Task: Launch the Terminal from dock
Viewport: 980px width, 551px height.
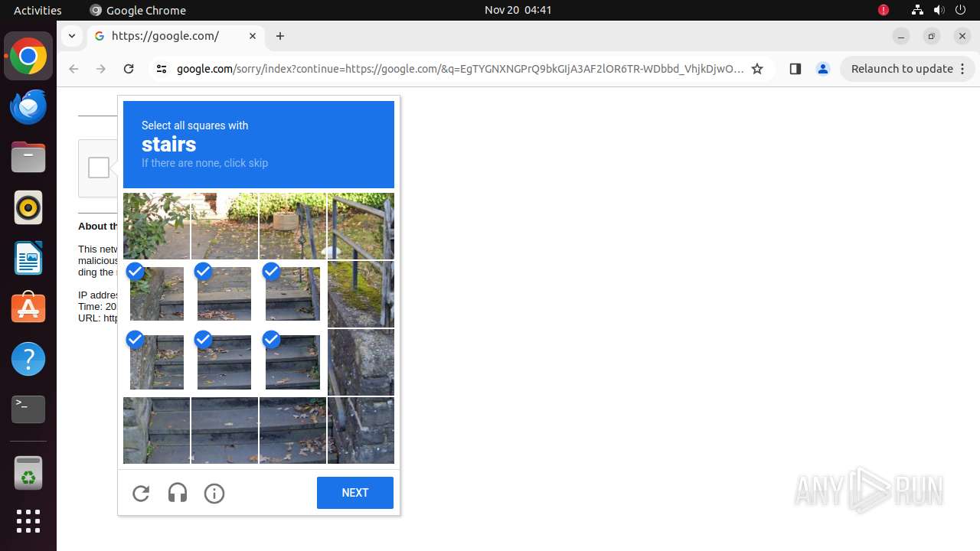Action: click(28, 409)
